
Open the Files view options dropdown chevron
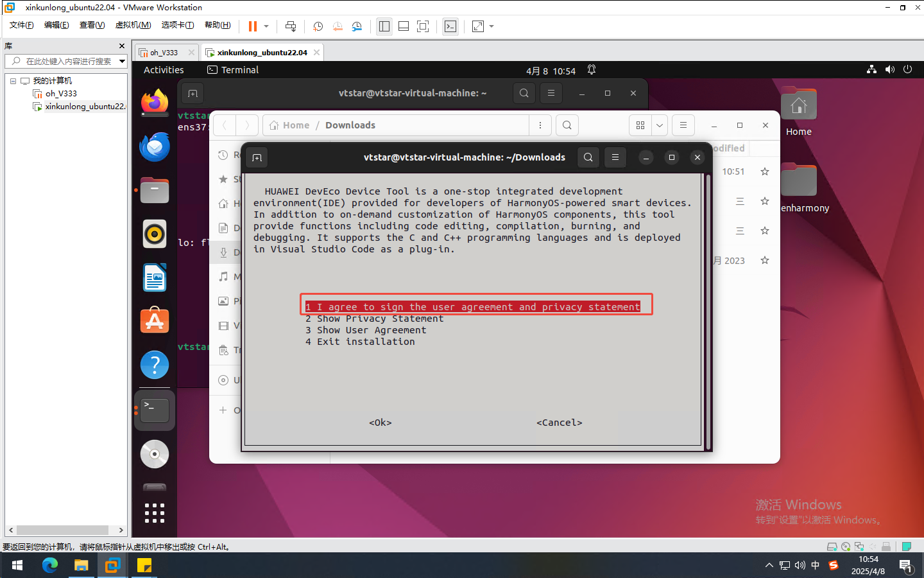point(660,125)
